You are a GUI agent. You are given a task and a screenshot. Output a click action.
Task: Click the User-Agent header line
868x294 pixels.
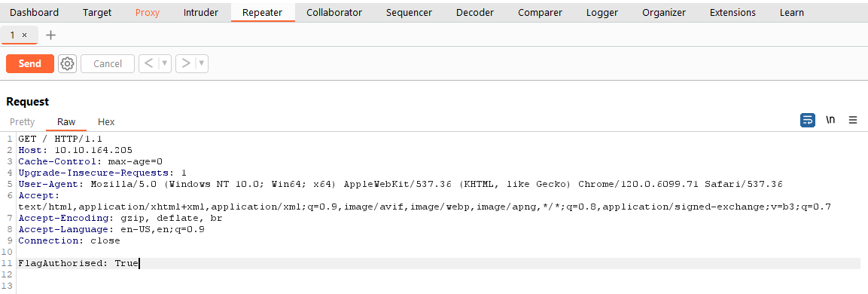coord(400,184)
